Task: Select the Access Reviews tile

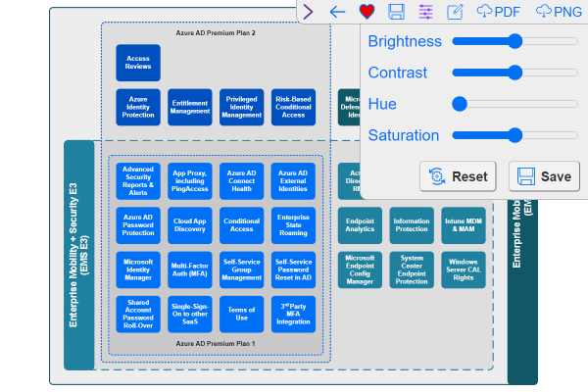Action: click(x=138, y=63)
